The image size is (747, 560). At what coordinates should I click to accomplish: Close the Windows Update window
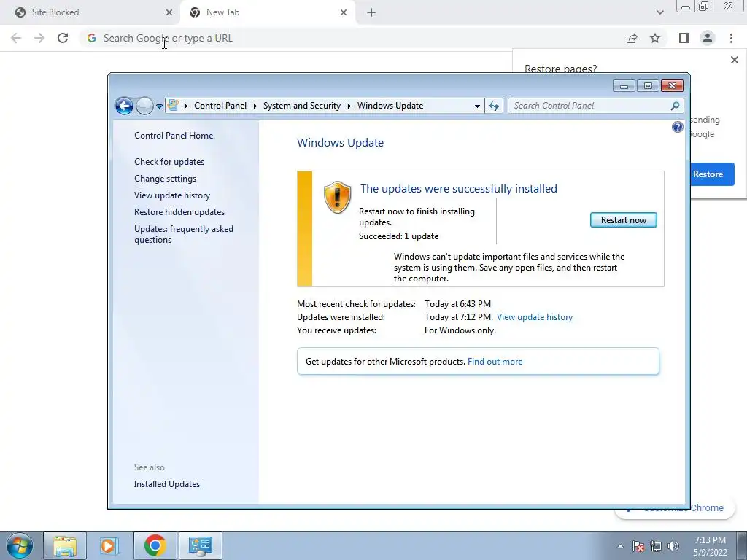click(672, 86)
